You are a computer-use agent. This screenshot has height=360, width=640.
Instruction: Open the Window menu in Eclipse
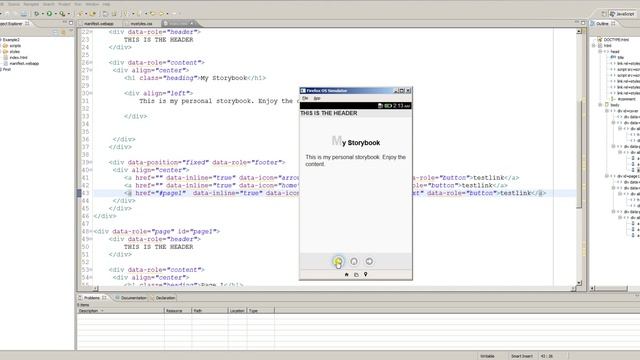pos(92,4)
